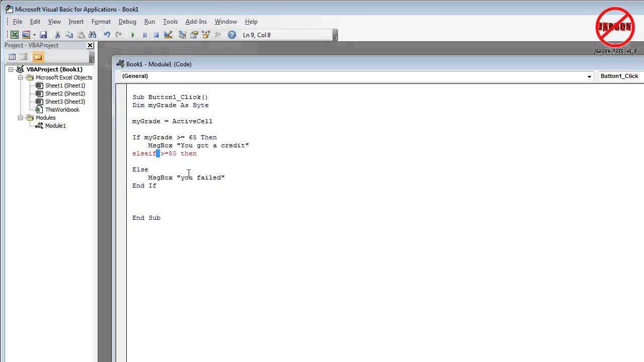Select VBAProject (Book1) root item
The height and width of the screenshot is (362, 644).
point(54,69)
